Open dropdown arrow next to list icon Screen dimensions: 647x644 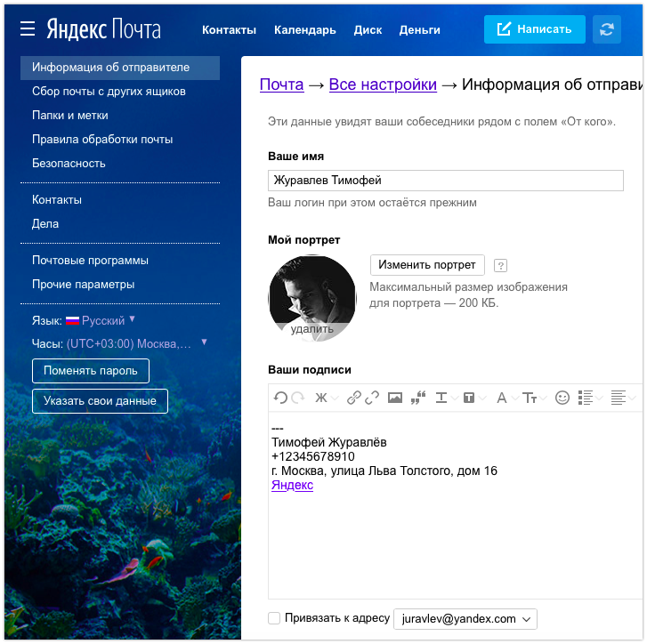click(599, 398)
